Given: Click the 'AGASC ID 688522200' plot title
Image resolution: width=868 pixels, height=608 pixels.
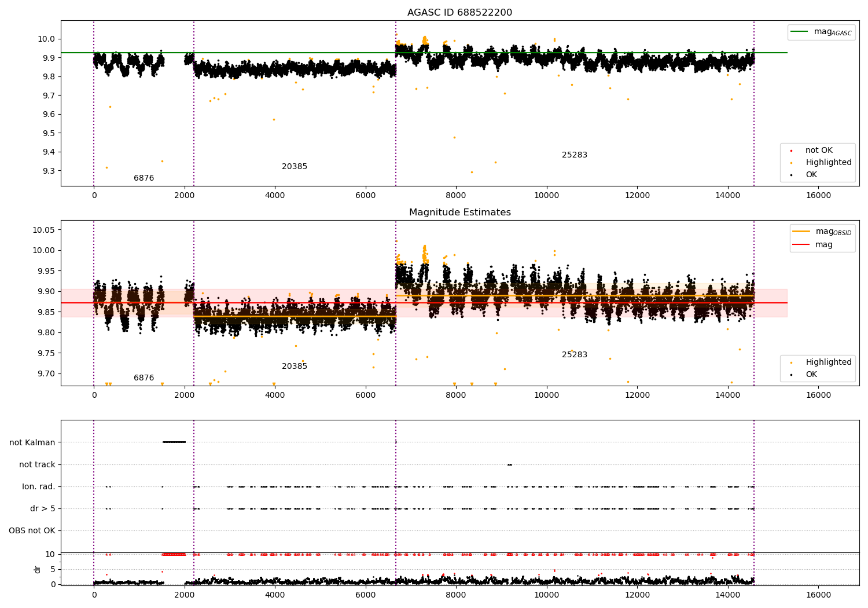Looking at the screenshot, I should [x=459, y=12].
